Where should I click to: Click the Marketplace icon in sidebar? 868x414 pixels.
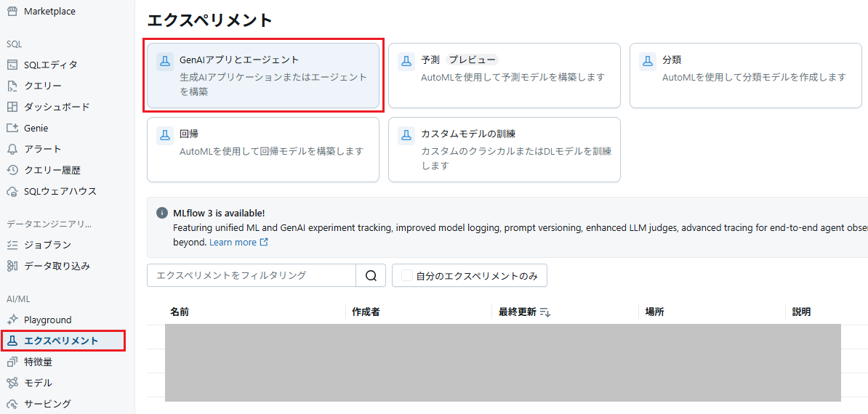click(12, 12)
